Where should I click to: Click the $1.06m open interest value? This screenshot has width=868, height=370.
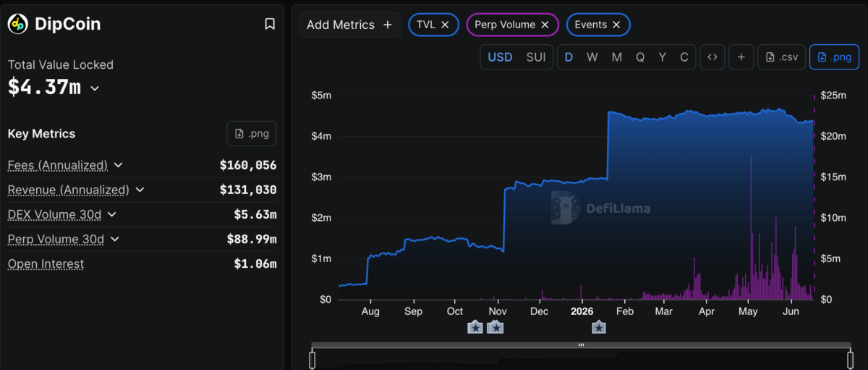pos(255,264)
